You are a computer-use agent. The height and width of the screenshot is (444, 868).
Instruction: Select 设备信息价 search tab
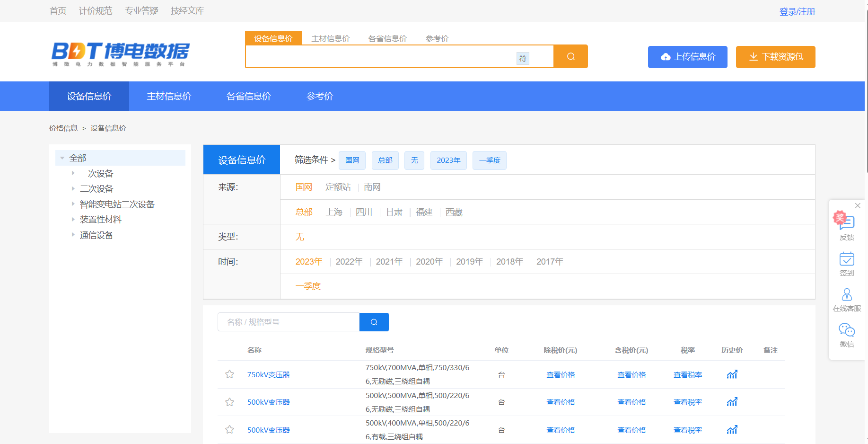(x=273, y=38)
